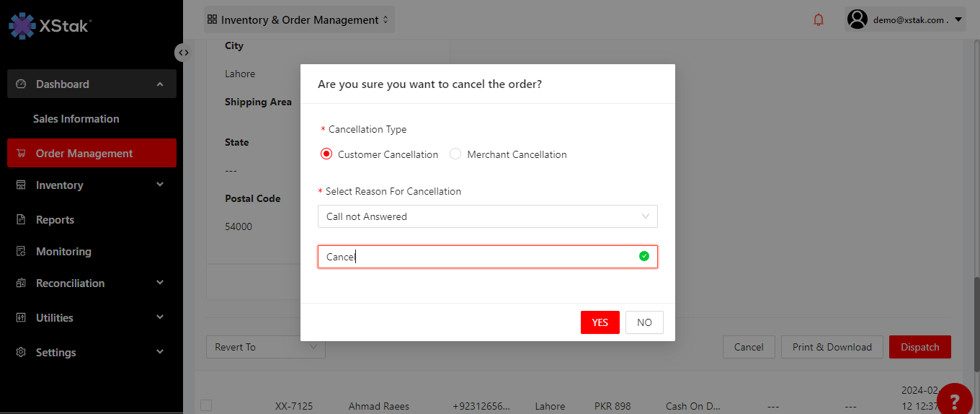Click the Monitoring icon in sidebar

click(x=21, y=252)
